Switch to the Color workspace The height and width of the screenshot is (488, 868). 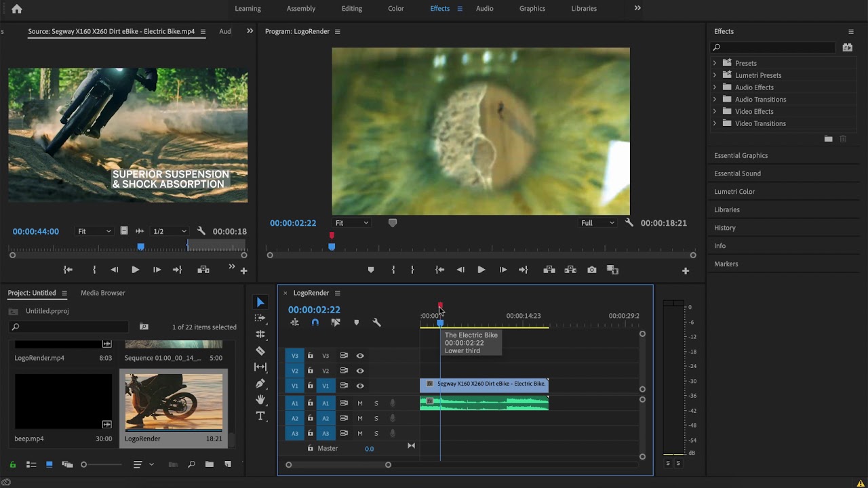(396, 8)
